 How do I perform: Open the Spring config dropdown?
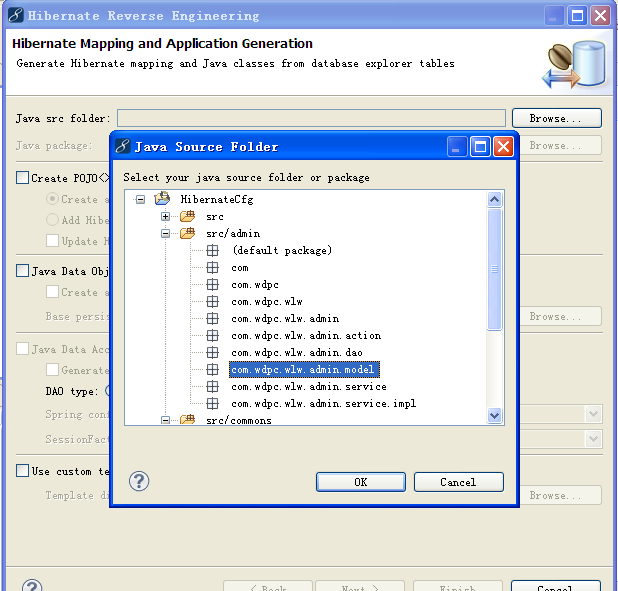(x=594, y=414)
